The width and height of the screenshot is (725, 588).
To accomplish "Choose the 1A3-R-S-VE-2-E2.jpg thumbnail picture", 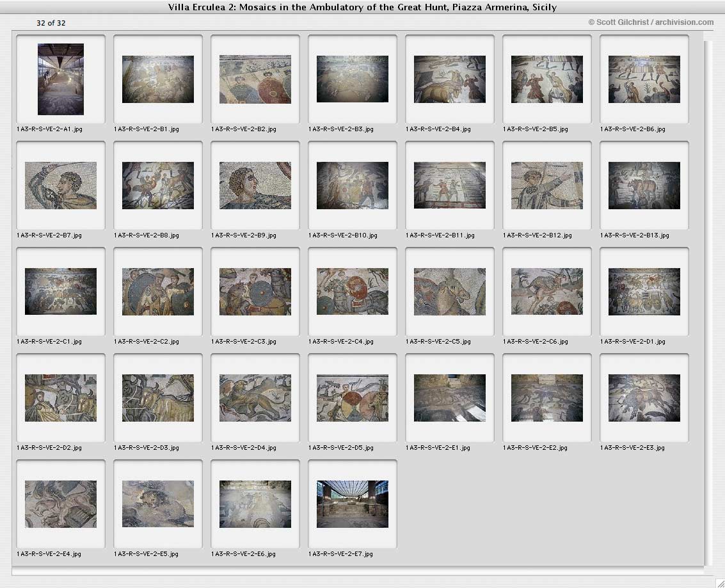I will [x=547, y=398].
